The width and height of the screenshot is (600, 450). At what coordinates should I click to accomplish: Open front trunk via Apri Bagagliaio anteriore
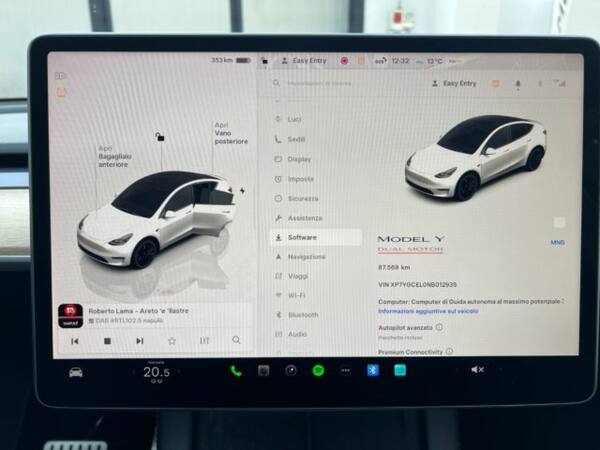[113, 156]
